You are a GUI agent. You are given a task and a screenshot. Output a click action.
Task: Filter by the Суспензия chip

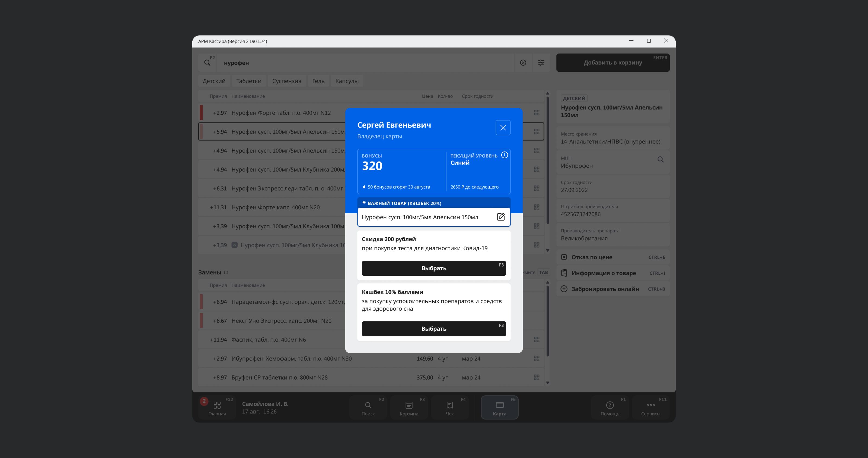click(286, 81)
